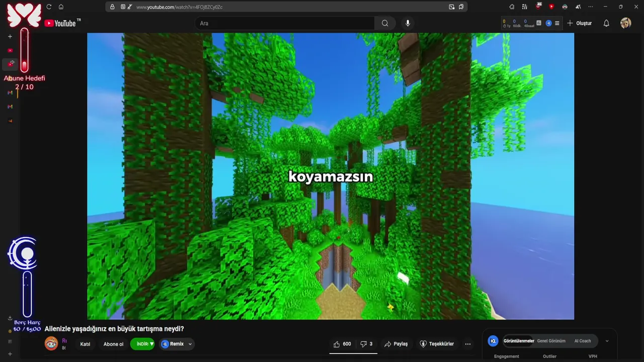Viewport: 644px width, 362px height.
Task: Open the account avatar menu
Action: pos(625,23)
